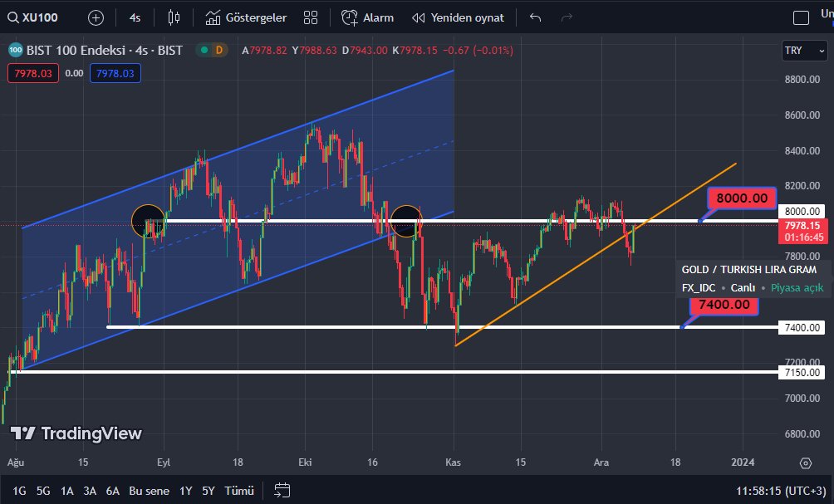834x504 pixels.
Task: Select the right black circle marker
Action: (x=406, y=221)
